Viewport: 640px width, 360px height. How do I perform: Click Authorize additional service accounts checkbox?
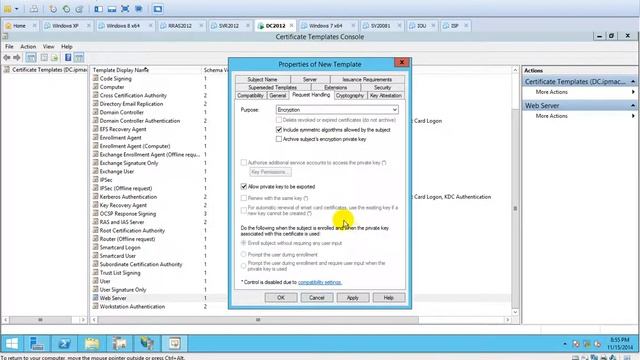[x=244, y=162]
